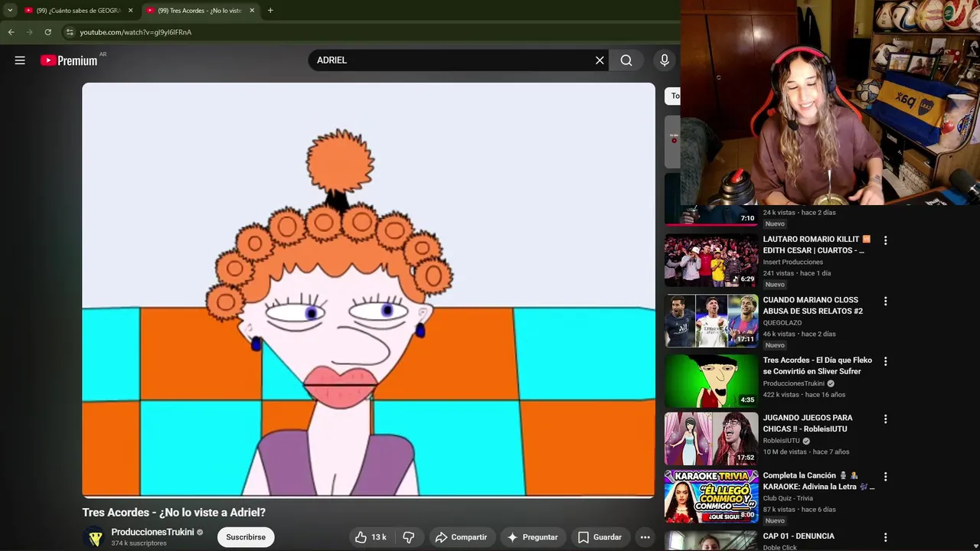Viewport: 980px width, 551px height.
Task: Click the video player to pause
Action: (x=368, y=290)
